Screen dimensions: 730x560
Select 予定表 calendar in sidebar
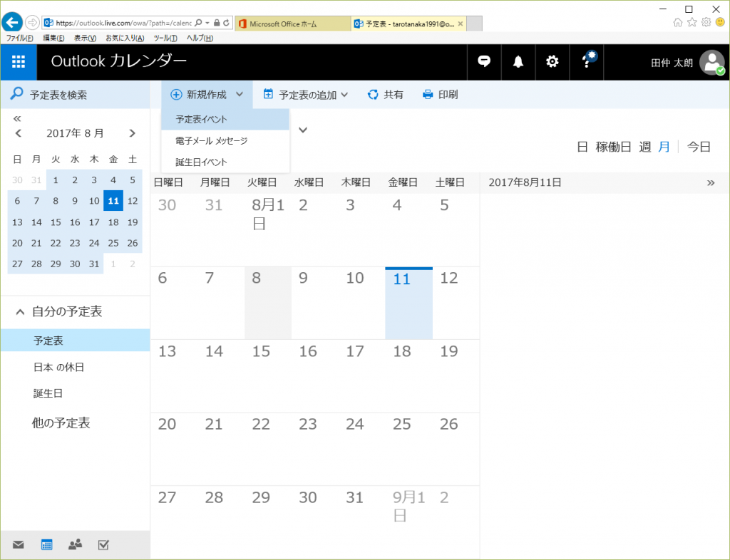point(76,341)
